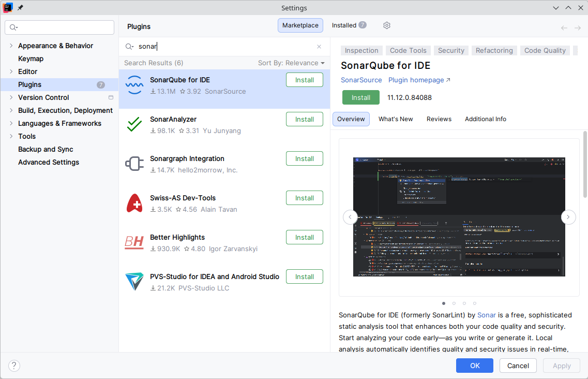Expand the Version Control node
This screenshot has height=379, width=588.
(11, 97)
